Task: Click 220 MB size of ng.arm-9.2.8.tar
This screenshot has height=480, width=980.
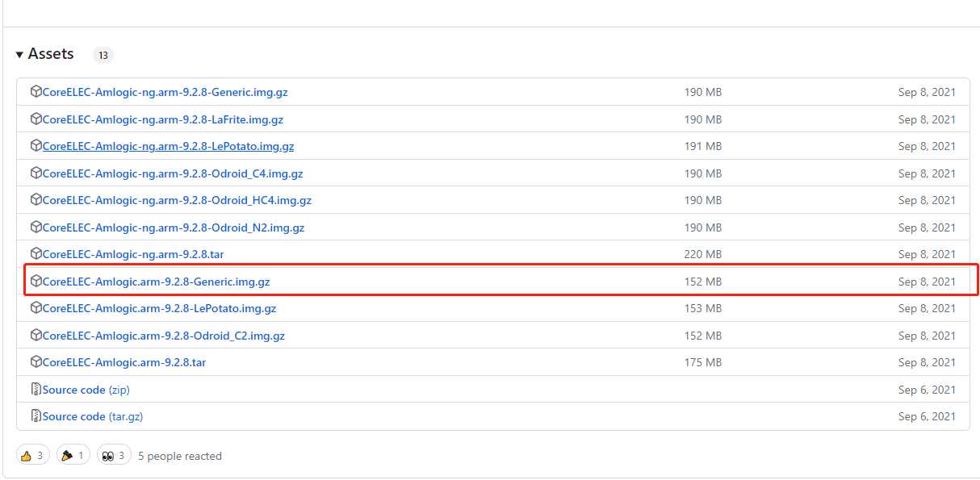Action: point(703,254)
